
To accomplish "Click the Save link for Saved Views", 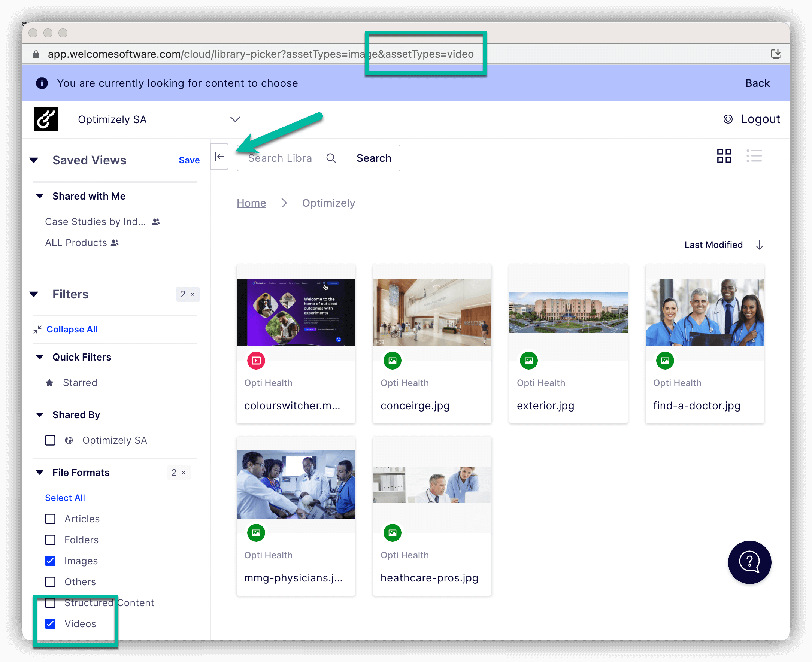I will [189, 160].
